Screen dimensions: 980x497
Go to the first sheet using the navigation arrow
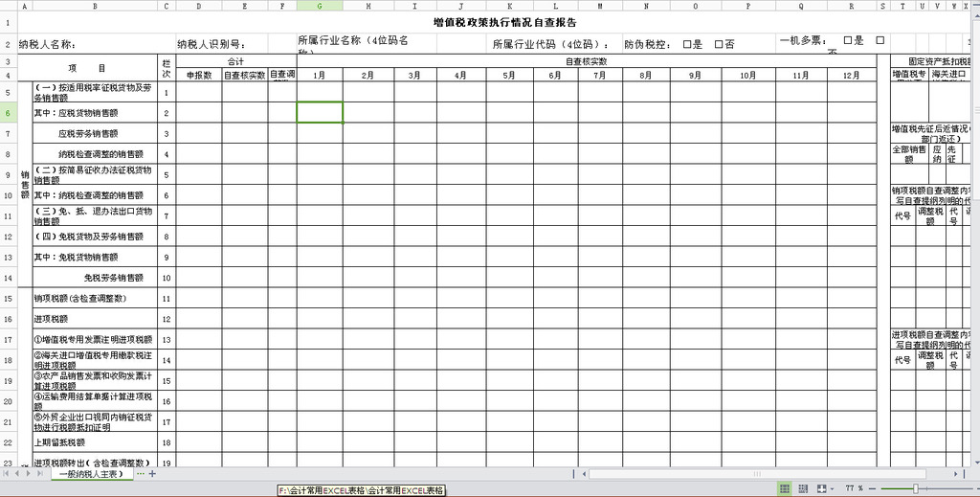coord(7,474)
